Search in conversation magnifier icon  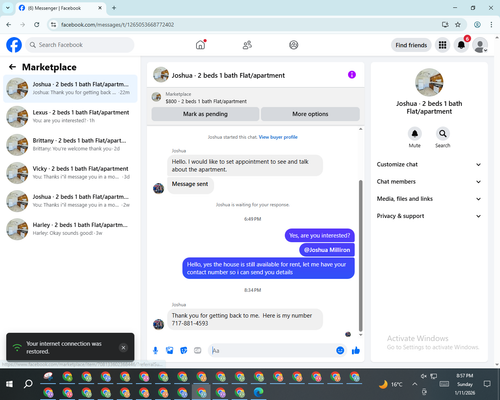click(442, 134)
